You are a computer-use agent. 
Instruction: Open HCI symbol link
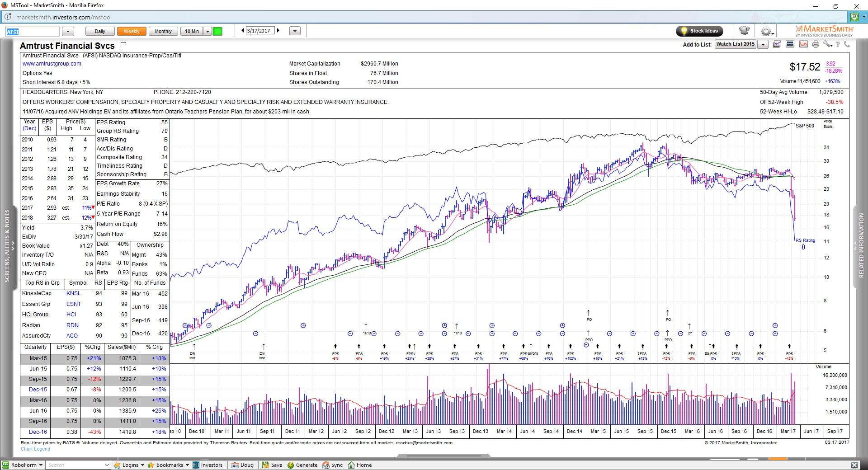tap(71, 315)
